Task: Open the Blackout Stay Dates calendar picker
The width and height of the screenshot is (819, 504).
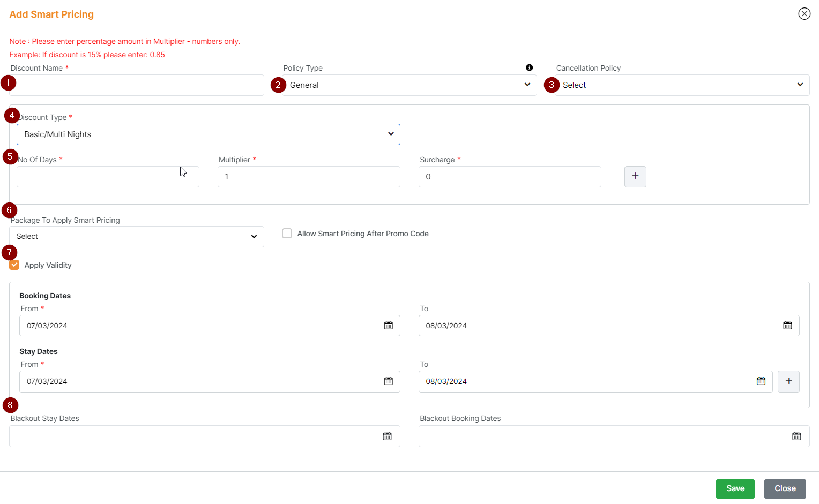Action: pos(387,435)
